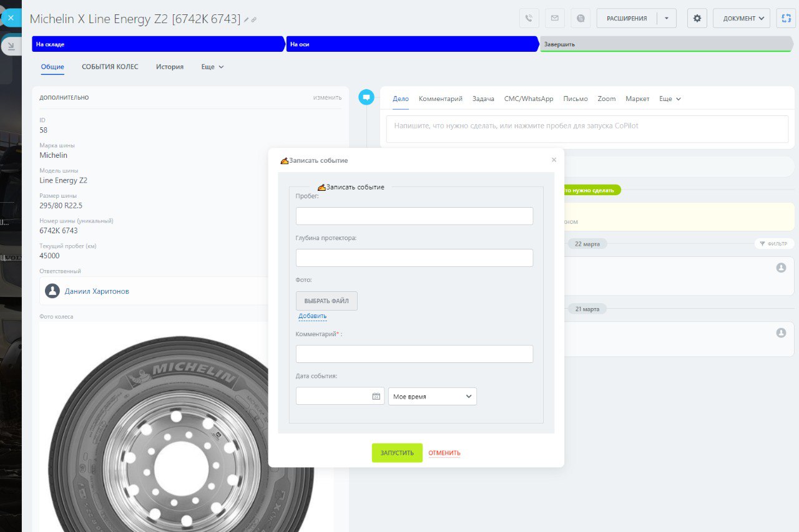Open the dropdown arrow next to РАСШИРЕНИЯ
799x532 pixels.
coord(667,18)
